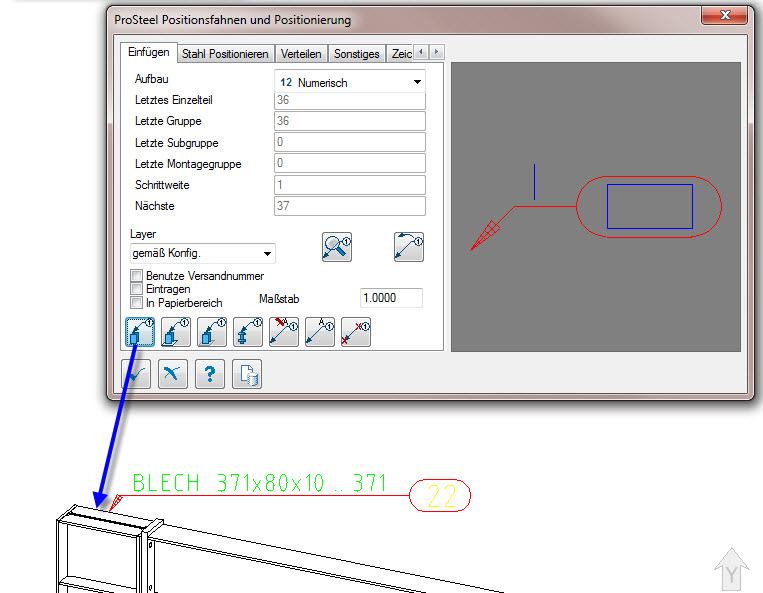Click the delete flag icon with red X marks
The image size is (763, 593).
coord(356,332)
